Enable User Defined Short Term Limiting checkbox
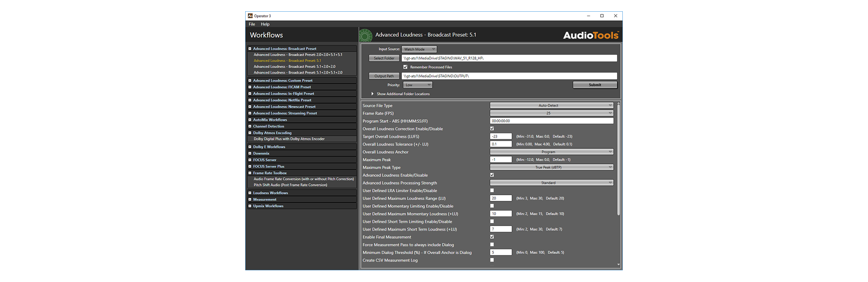The width and height of the screenshot is (868, 282). click(x=492, y=221)
